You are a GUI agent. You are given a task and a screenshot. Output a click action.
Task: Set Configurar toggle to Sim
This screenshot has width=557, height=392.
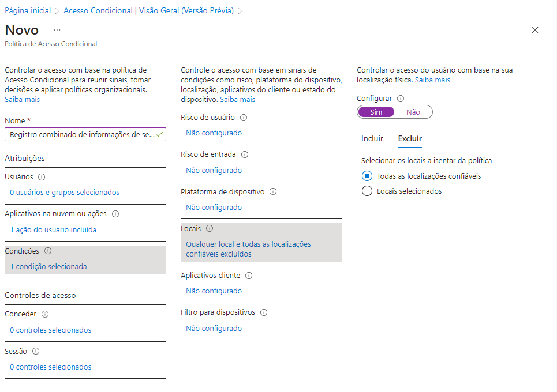376,112
